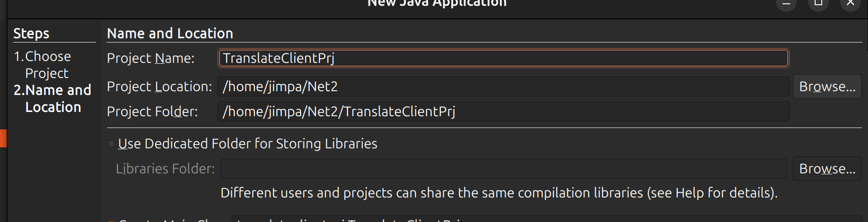868x222 pixels.
Task: Click the Project Name text field
Action: (x=503, y=58)
